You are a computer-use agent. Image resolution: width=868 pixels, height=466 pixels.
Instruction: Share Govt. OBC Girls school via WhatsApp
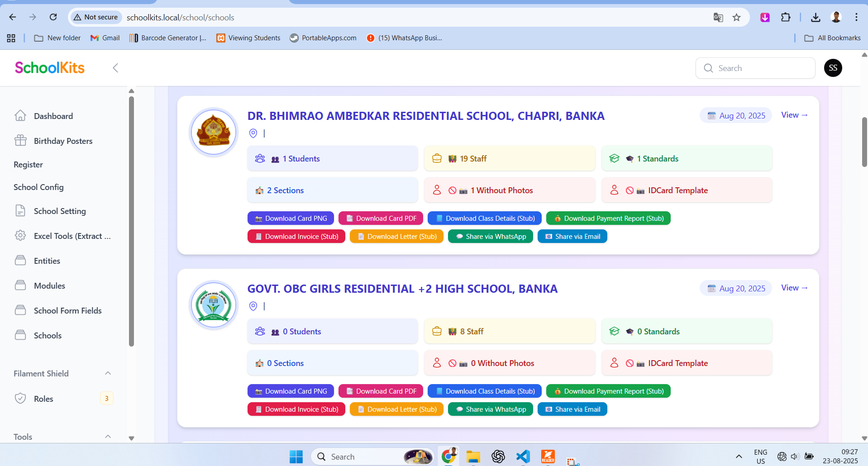pos(491,409)
